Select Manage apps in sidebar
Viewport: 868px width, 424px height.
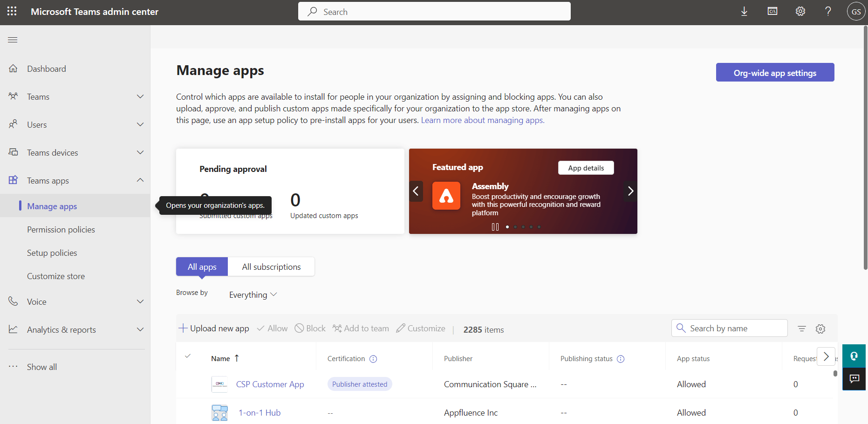pos(52,206)
